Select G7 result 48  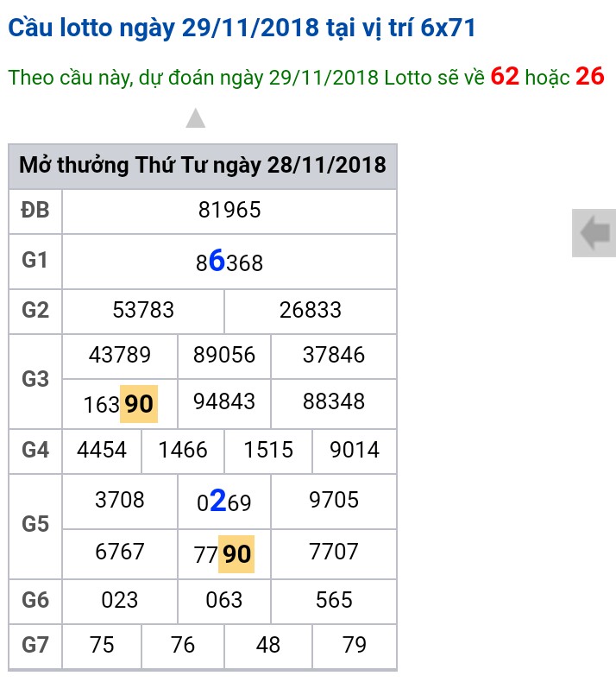pos(267,645)
